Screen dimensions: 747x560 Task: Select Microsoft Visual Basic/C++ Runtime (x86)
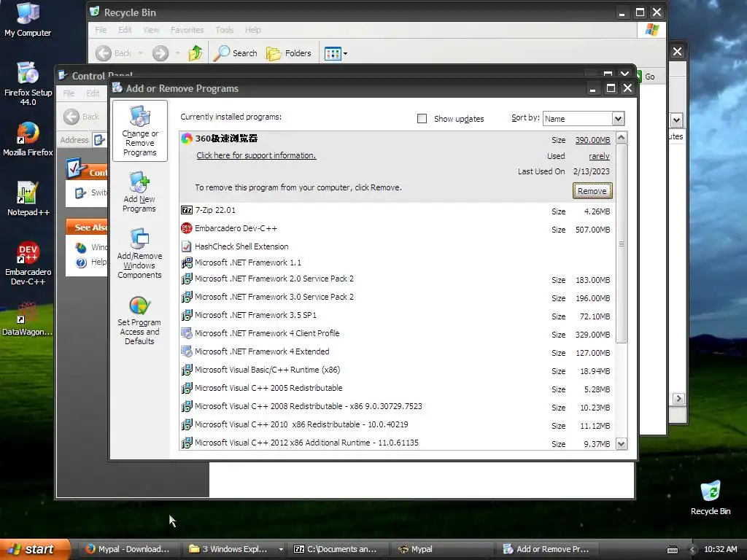[396, 370]
